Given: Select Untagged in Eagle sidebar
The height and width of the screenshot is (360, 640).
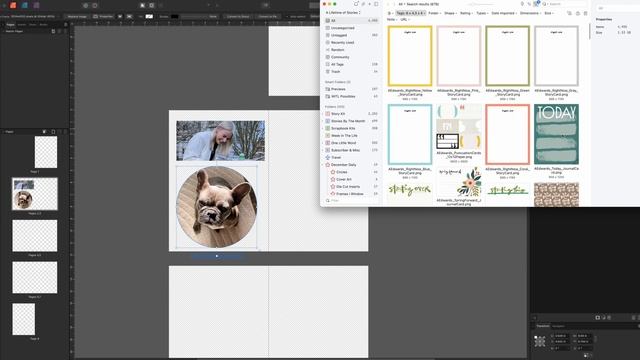Looking at the screenshot, I should (x=351, y=35).
